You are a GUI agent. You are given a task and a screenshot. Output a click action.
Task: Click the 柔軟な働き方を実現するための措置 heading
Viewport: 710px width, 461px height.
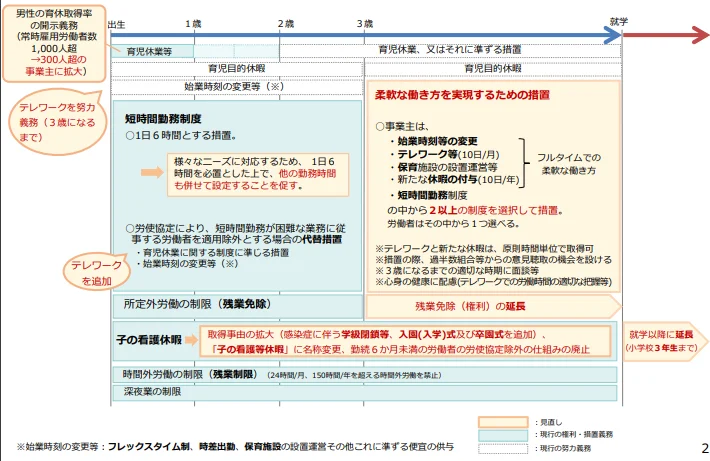tap(462, 96)
